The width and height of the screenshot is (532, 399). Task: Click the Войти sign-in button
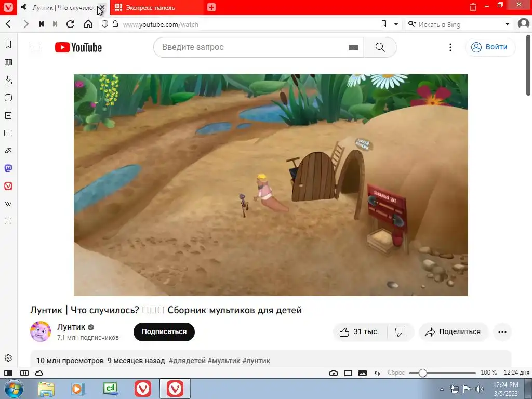(x=489, y=47)
